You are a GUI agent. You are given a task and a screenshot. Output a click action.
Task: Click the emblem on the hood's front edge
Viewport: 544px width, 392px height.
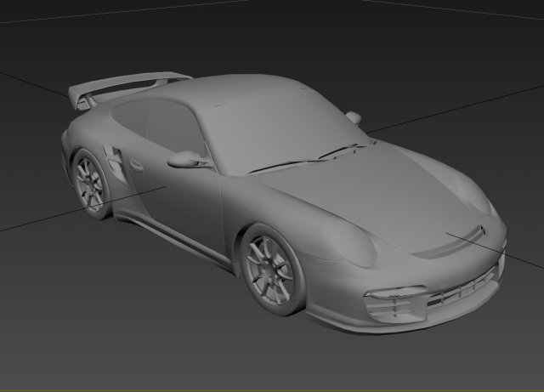click(478, 230)
